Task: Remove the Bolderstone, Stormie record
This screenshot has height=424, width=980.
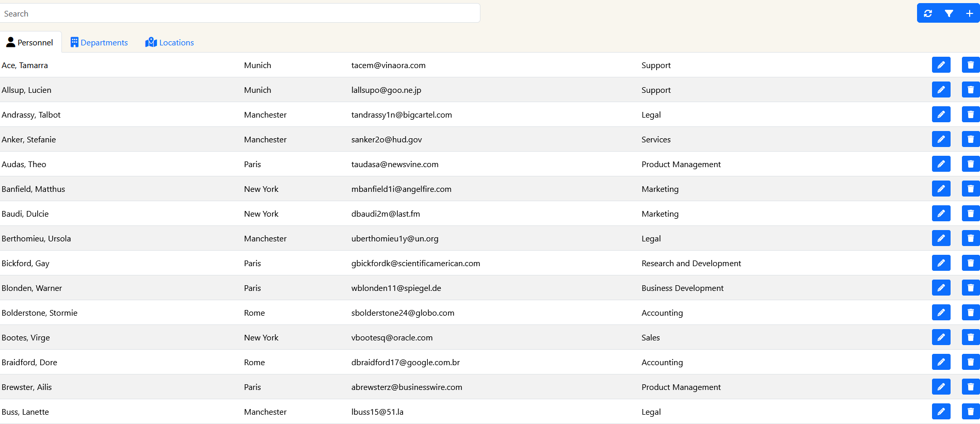Action: pos(970,313)
